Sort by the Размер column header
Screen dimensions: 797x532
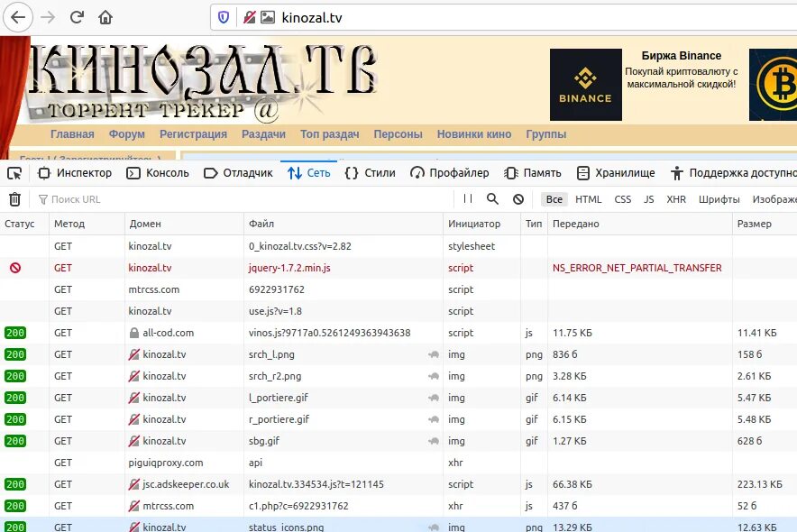(765, 224)
